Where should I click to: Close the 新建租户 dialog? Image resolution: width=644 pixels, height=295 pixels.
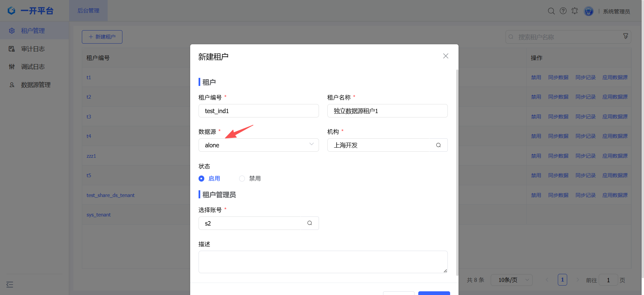coord(445,56)
